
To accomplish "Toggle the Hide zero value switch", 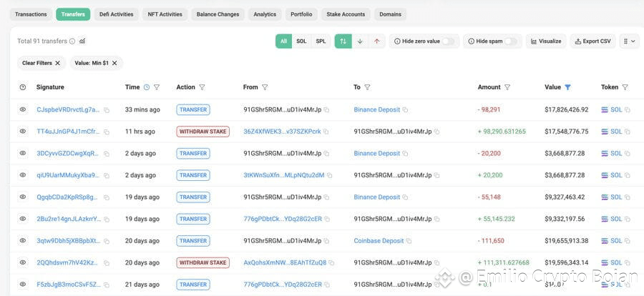I will click(449, 41).
